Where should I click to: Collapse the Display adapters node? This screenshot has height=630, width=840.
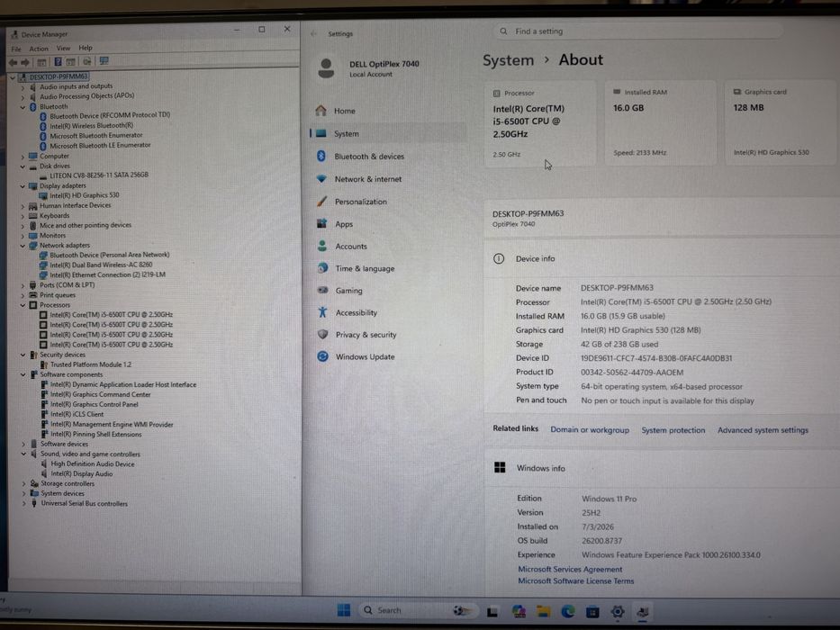23,186
